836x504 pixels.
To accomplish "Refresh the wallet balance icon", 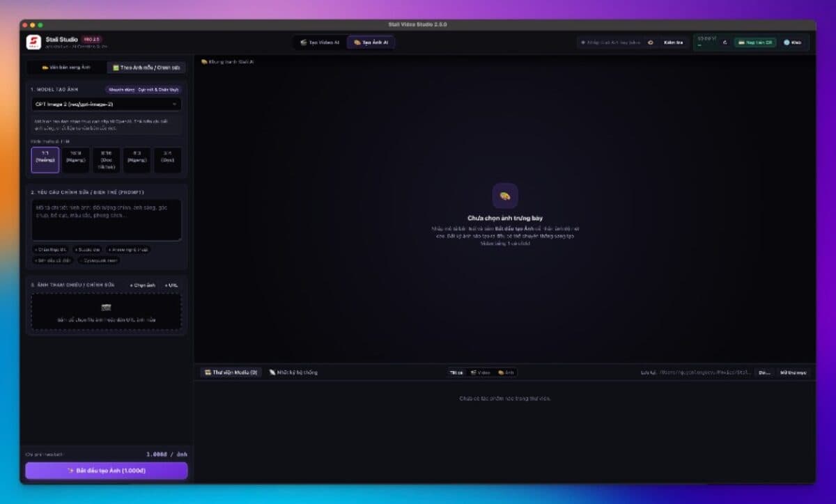I will (x=725, y=42).
